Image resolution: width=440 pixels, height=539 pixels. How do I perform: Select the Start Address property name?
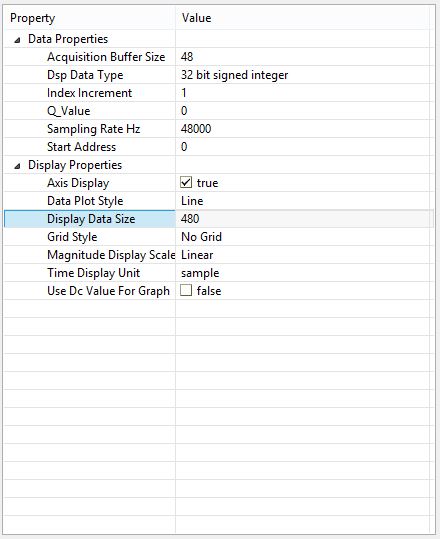click(x=81, y=147)
